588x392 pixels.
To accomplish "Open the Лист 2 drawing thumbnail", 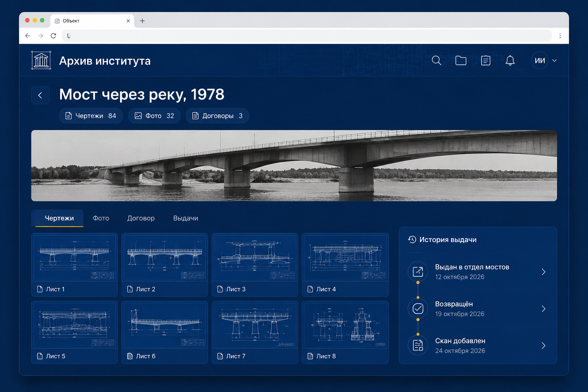I will tap(165, 265).
